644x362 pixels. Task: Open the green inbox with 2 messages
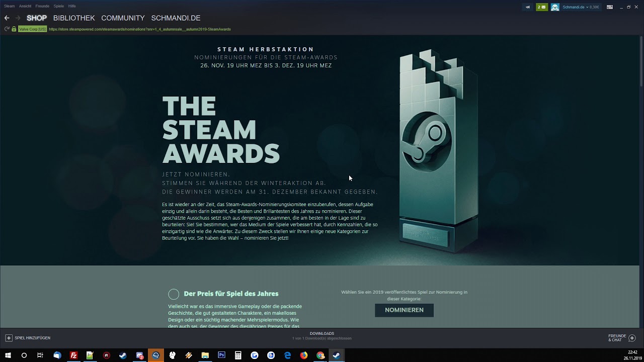[542, 7]
